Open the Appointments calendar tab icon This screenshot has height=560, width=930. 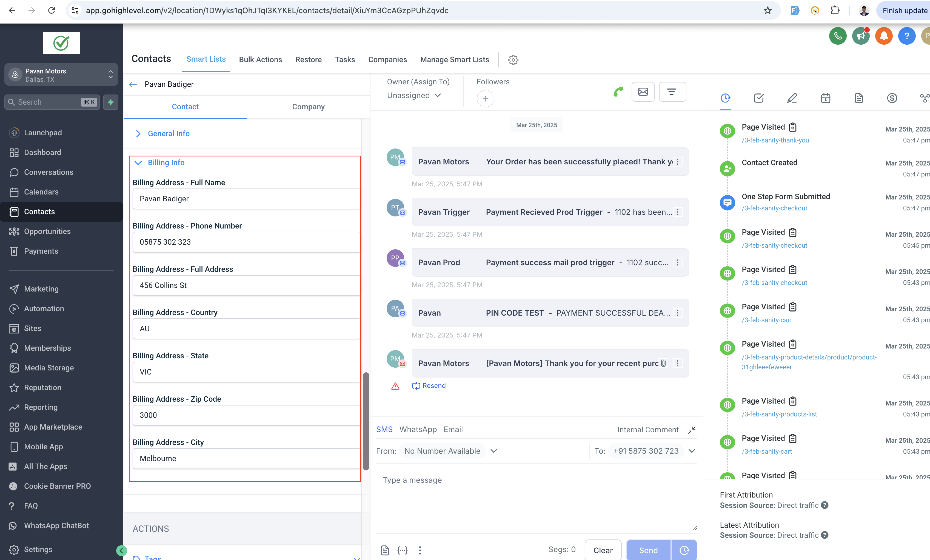pyautogui.click(x=825, y=98)
